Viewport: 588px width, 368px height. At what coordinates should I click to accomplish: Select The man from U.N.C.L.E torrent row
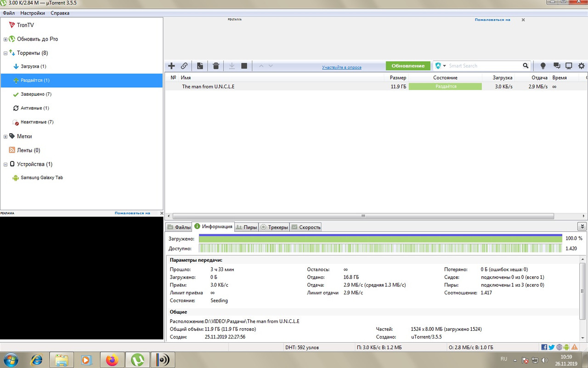coord(376,86)
